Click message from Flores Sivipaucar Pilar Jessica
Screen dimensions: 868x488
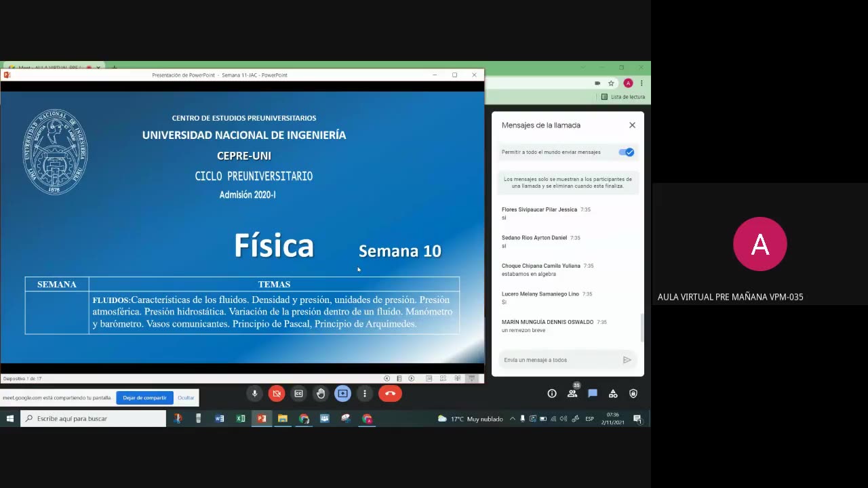click(546, 213)
